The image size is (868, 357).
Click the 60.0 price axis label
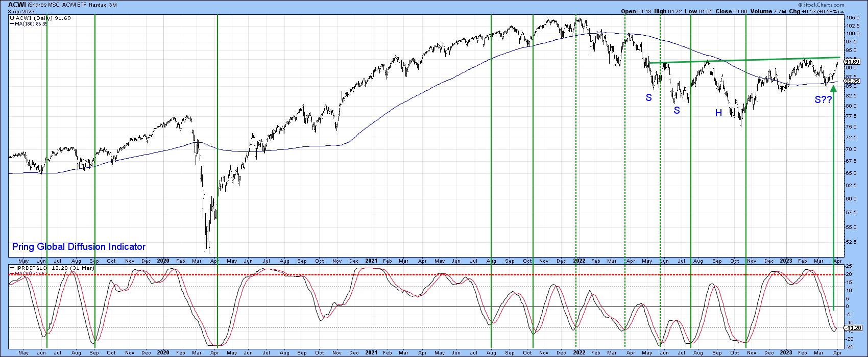pyautogui.click(x=851, y=199)
